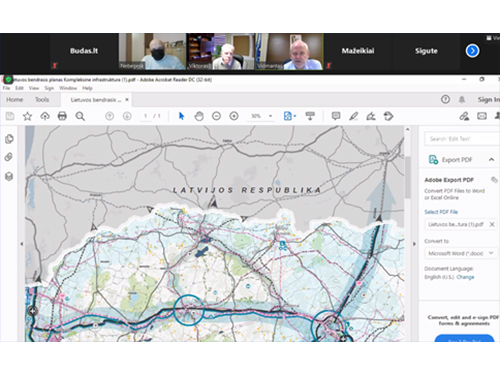The image size is (500, 375).
Task: Send file by email envelope icon
Action: [x=482, y=116]
